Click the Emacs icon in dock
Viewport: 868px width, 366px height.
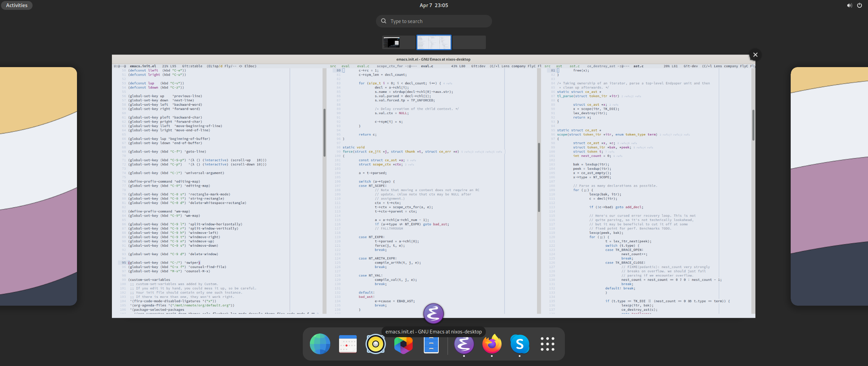click(x=464, y=344)
